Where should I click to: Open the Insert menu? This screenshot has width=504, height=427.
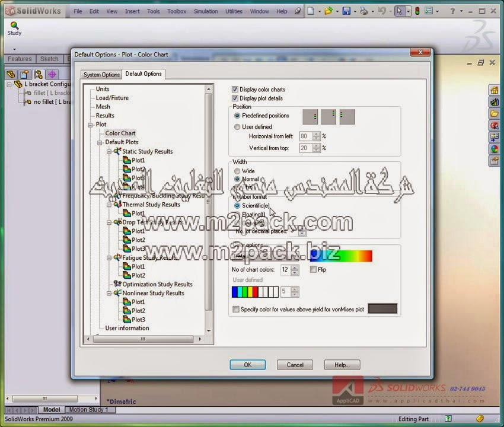[132, 11]
